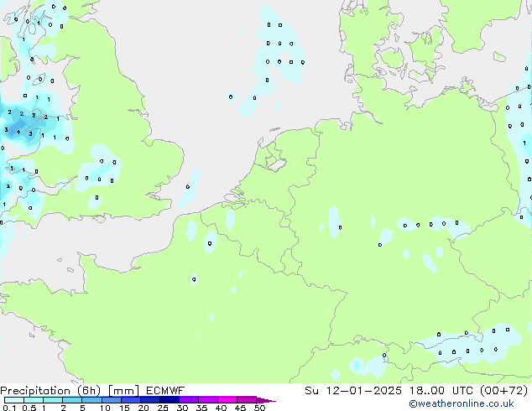Click the 35 mm purple legend swatch
Viewport: 532px width, 411px height.
click(x=210, y=400)
